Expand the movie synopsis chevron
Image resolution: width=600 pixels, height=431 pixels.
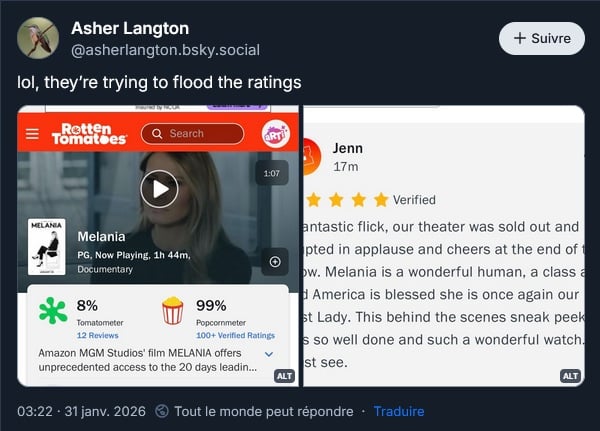click(x=268, y=354)
